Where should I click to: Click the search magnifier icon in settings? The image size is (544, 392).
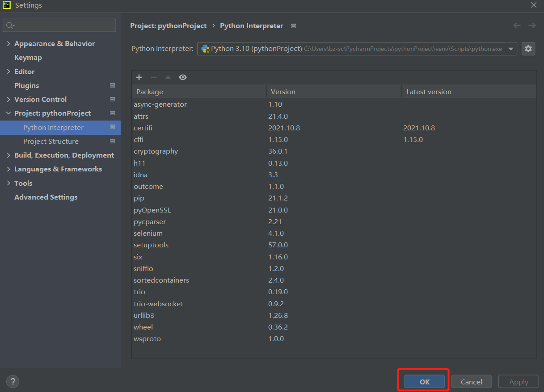[10, 25]
